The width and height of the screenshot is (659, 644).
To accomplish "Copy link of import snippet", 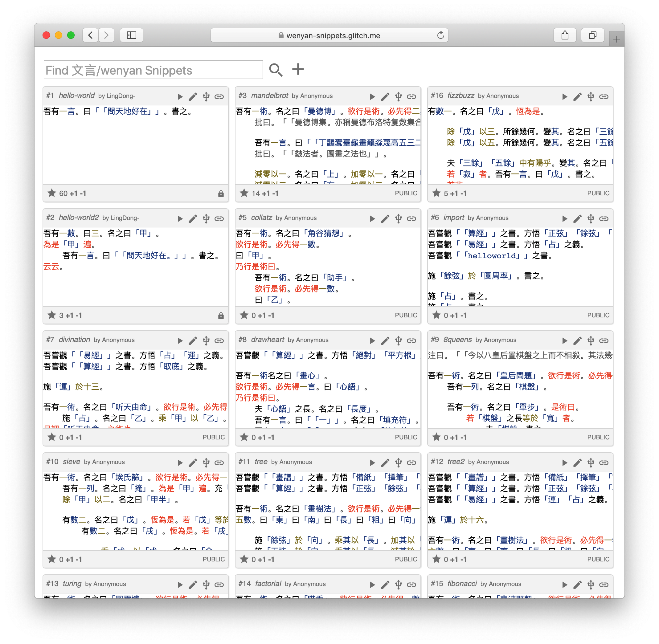I will click(x=604, y=219).
